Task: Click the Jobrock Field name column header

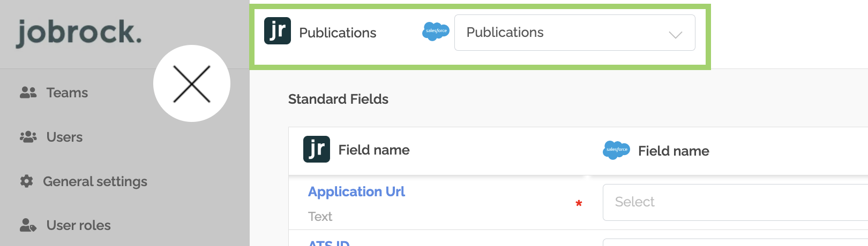Action: point(374,150)
